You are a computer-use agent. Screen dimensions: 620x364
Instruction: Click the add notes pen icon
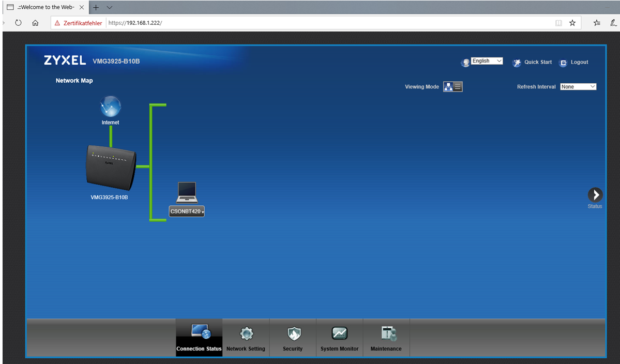click(x=613, y=23)
